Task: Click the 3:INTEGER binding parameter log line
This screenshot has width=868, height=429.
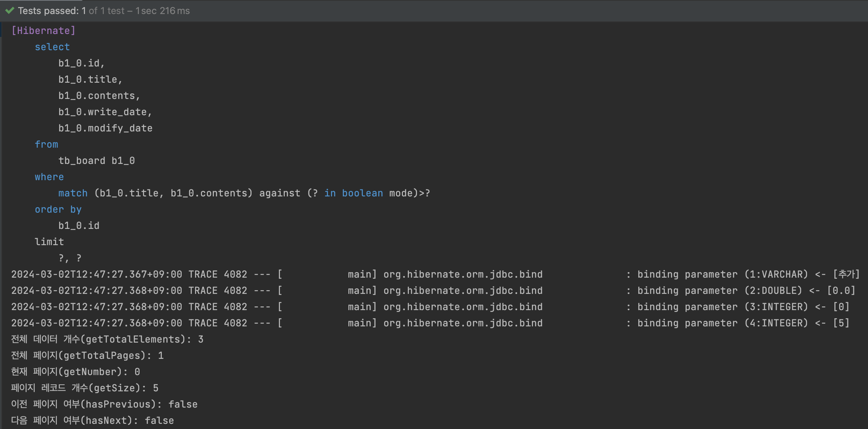Action: (430, 307)
